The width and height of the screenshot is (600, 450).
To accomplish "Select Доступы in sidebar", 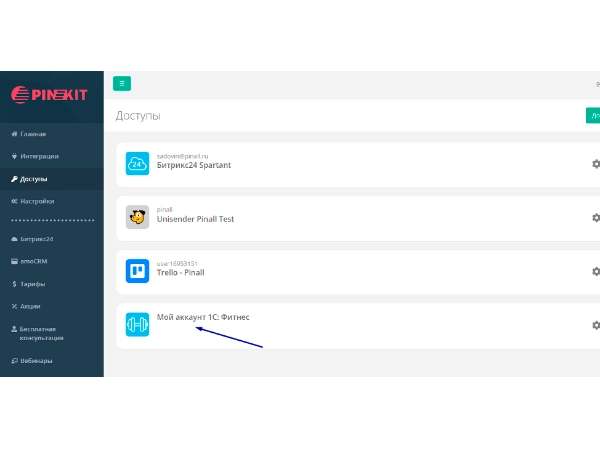I will click(x=33, y=179).
